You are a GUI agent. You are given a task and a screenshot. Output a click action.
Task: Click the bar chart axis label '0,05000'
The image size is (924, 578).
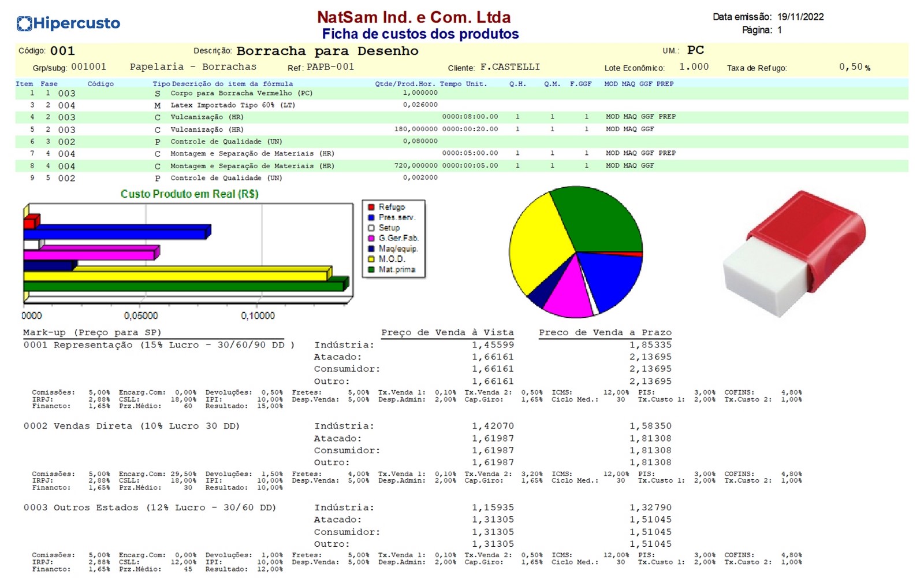[x=141, y=316]
